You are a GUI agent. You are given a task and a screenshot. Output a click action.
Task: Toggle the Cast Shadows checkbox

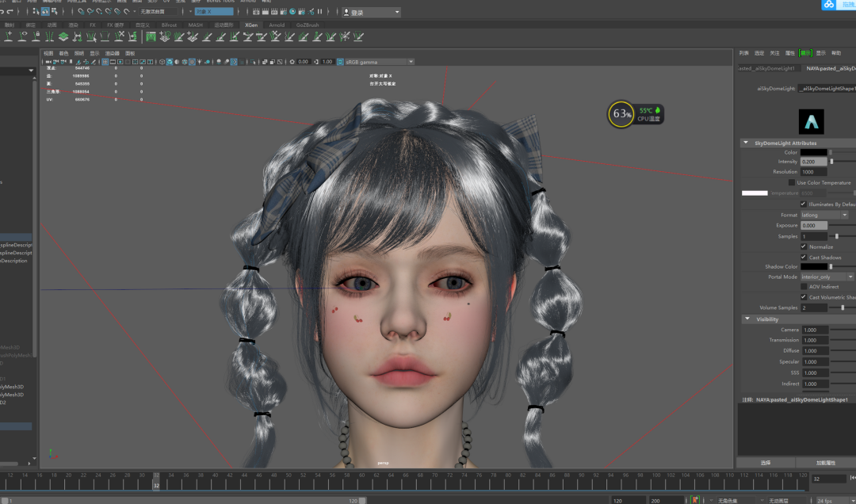(x=803, y=258)
